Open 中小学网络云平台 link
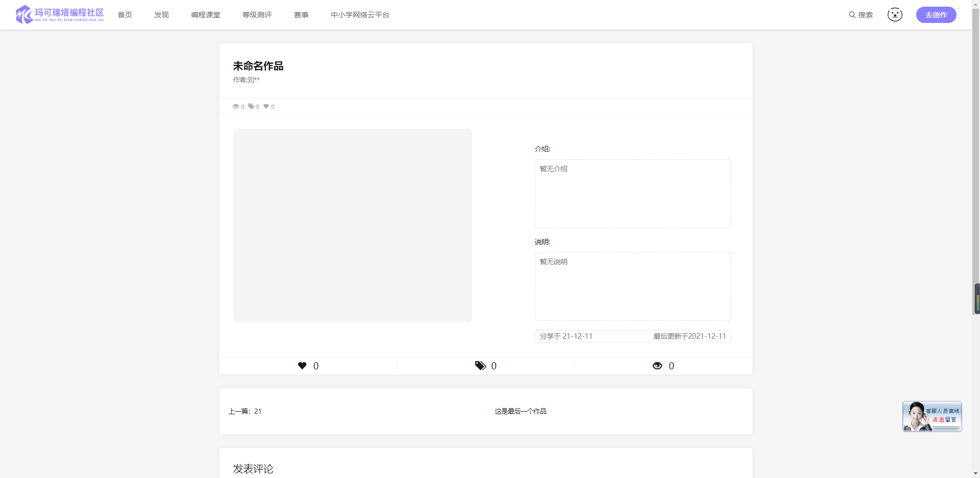Image resolution: width=980 pixels, height=478 pixels. (x=360, y=15)
